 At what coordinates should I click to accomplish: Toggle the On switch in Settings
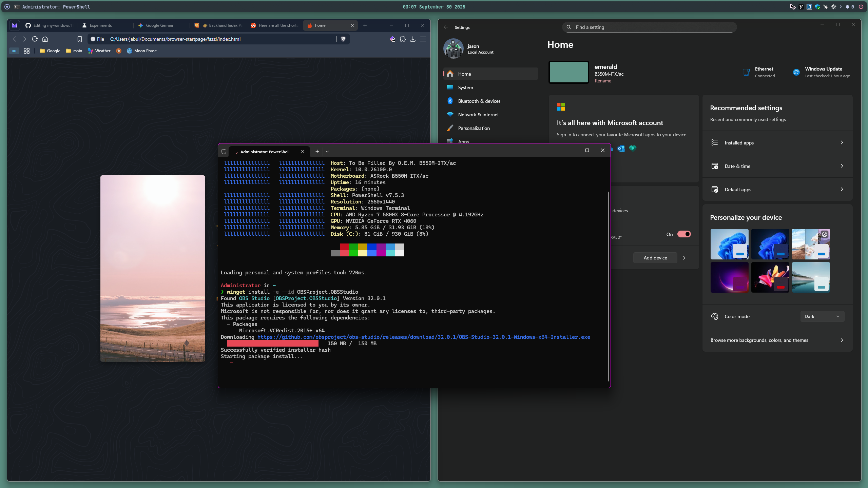click(x=684, y=234)
